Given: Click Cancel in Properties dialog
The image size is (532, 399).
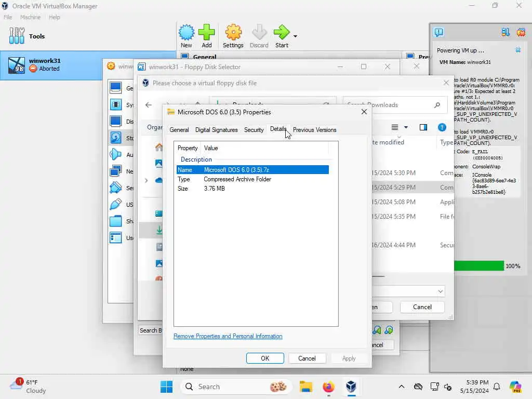Looking at the screenshot, I should (307, 358).
